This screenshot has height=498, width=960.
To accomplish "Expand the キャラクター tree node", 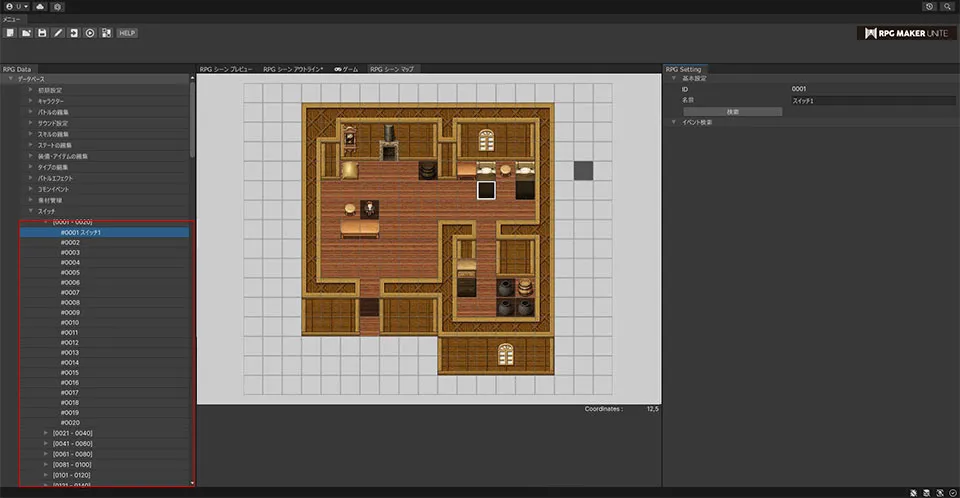I will click(31, 101).
